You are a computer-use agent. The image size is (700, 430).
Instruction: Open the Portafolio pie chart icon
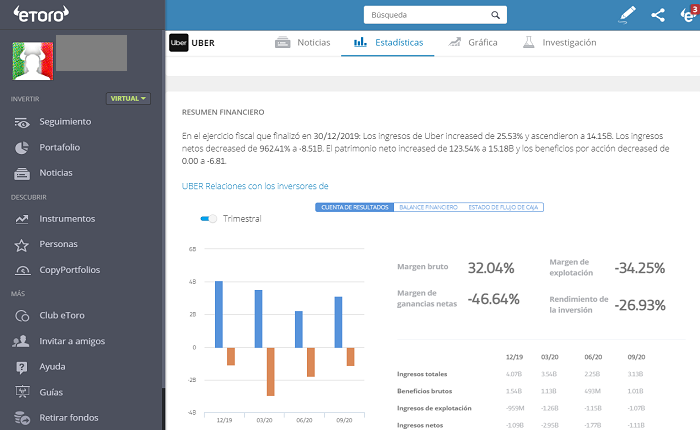pyautogui.click(x=22, y=148)
